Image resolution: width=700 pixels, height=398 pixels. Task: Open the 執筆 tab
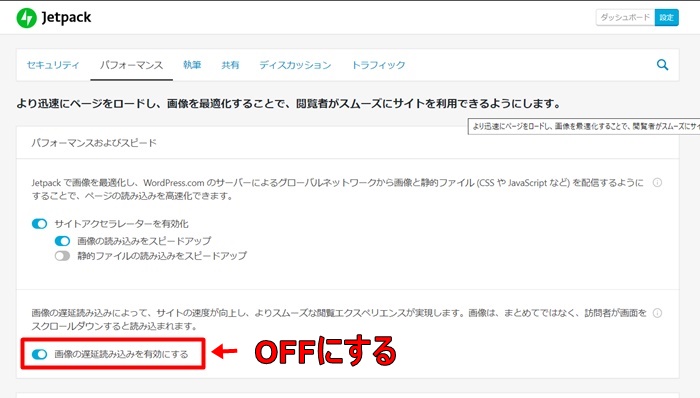coord(192,65)
